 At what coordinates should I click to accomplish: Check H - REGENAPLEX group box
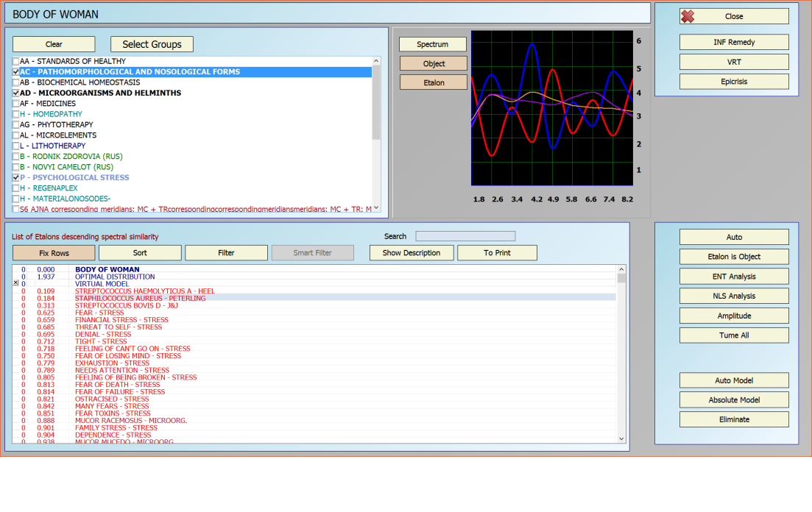tap(16, 188)
